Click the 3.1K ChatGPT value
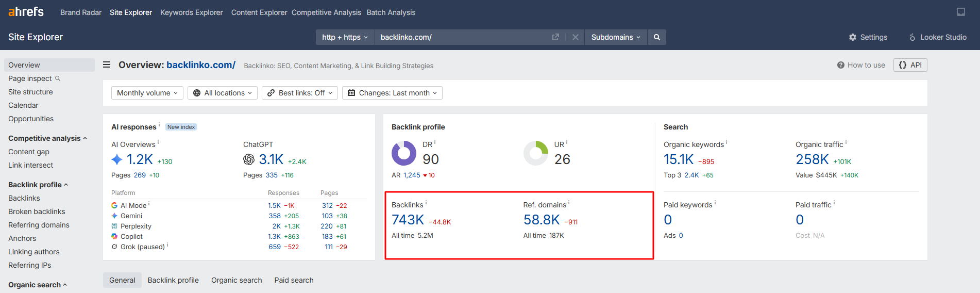 (x=271, y=159)
